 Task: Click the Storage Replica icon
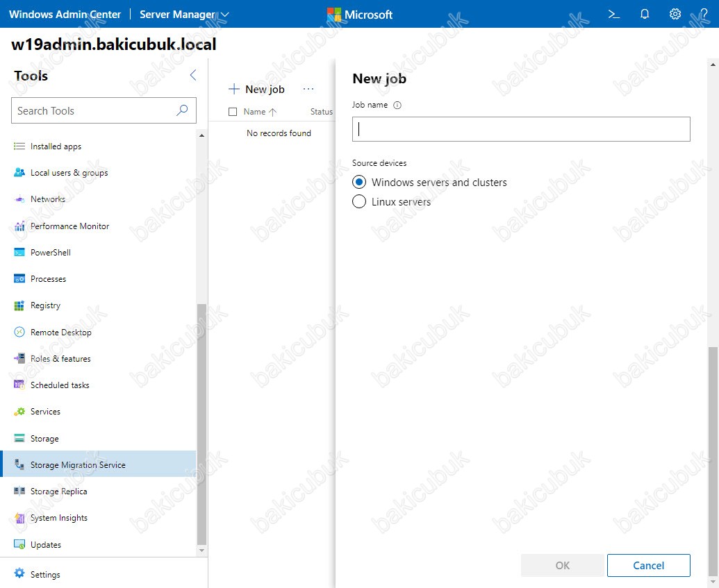point(19,491)
